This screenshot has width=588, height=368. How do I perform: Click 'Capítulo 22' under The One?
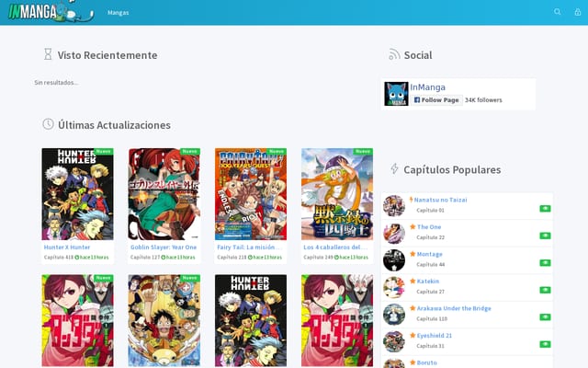coord(431,237)
